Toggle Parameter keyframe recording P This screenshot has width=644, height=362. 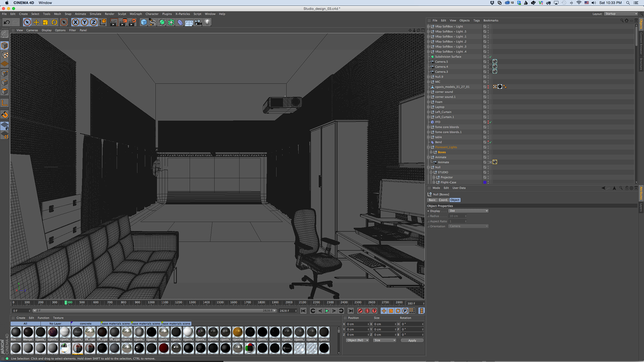(x=405, y=311)
